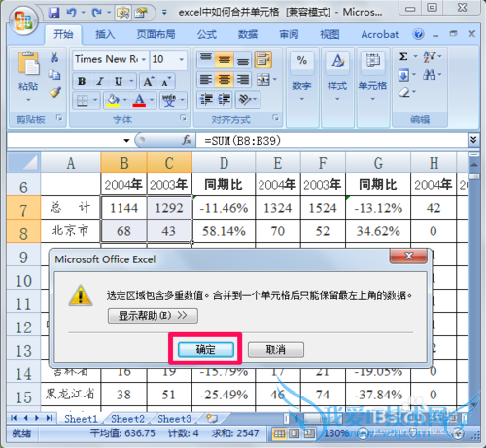This screenshot has height=448, width=486.
Task: Click the text orientation icon
Action: pyautogui.click(x=245, y=99)
